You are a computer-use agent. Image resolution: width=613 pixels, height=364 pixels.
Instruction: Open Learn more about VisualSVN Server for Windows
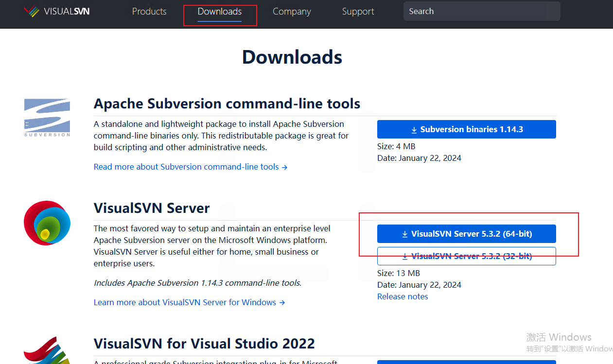pyautogui.click(x=189, y=302)
